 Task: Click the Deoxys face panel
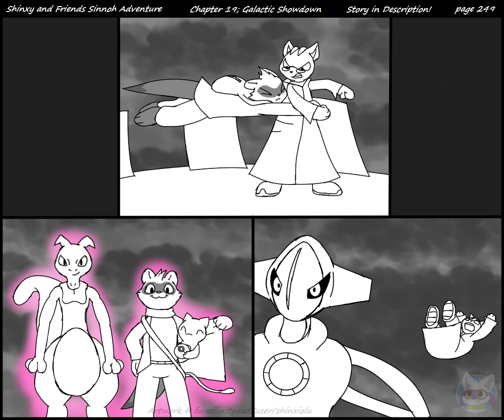377,318
